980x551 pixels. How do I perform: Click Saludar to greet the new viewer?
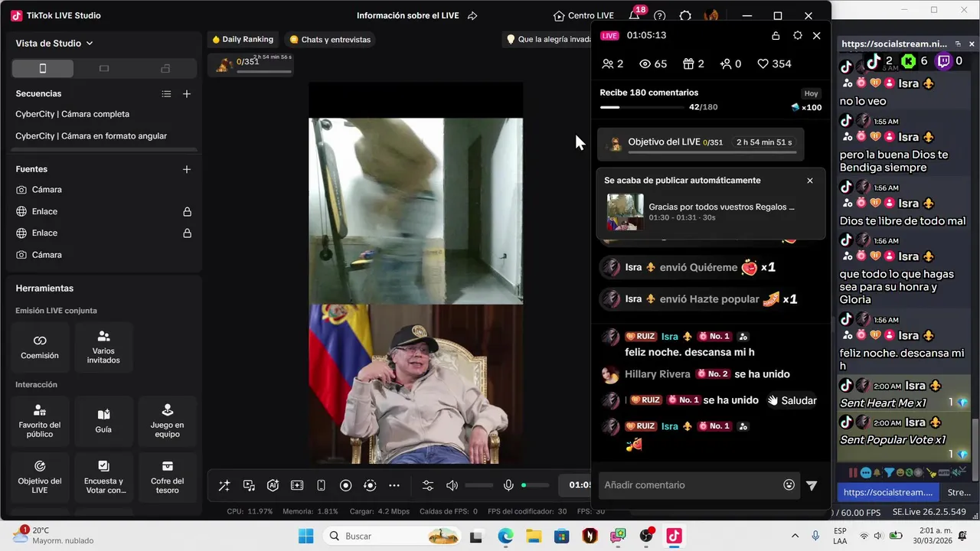[x=792, y=400]
